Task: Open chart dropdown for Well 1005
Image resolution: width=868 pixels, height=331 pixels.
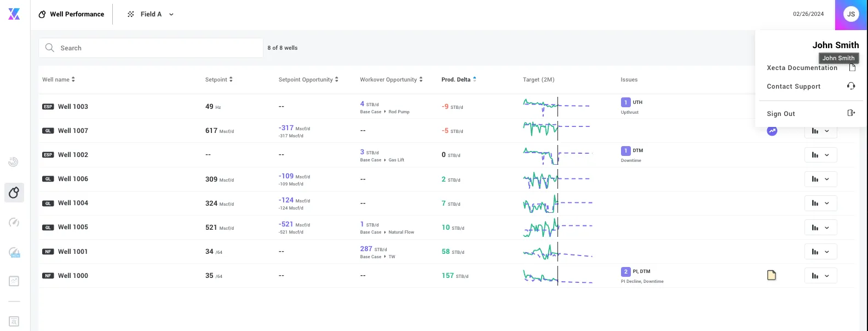Action: tap(820, 227)
